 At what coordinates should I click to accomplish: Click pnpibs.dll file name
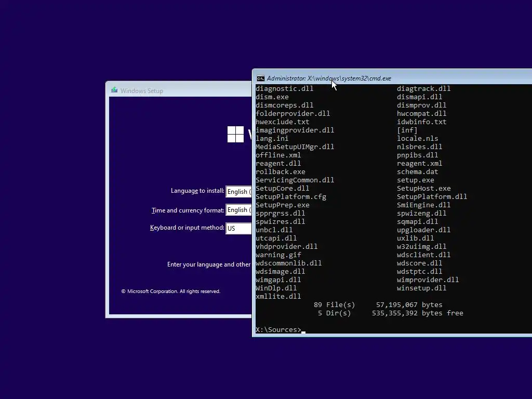coord(417,155)
